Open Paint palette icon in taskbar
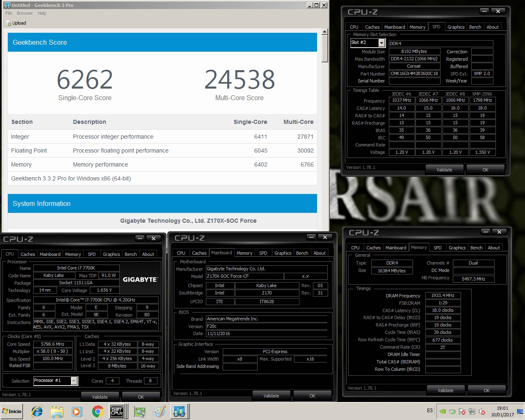 159,411
